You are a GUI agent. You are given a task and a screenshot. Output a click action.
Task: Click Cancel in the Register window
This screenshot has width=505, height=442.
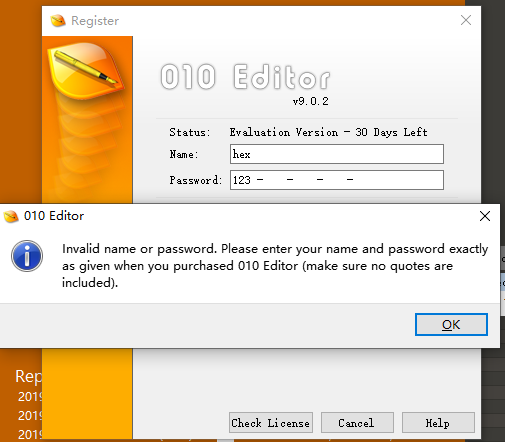click(357, 423)
